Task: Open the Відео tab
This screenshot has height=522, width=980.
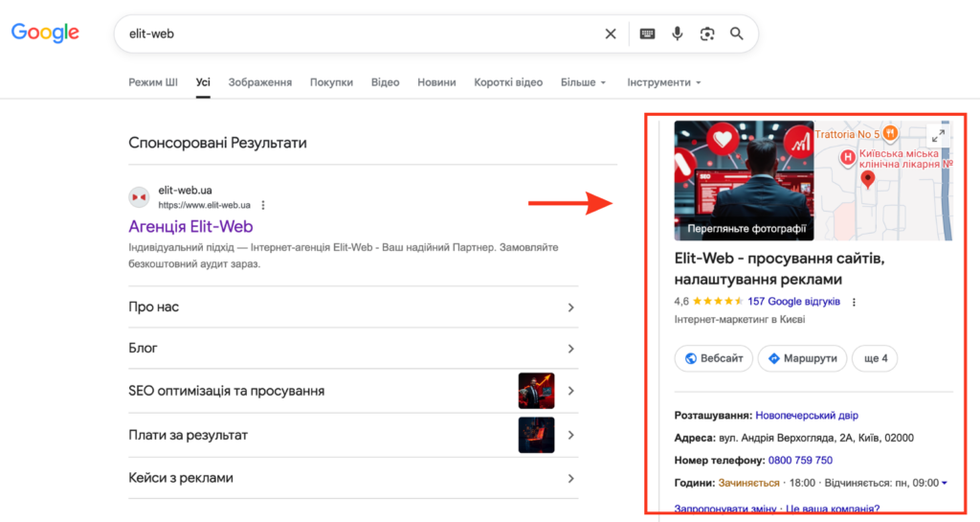Action: point(385,82)
